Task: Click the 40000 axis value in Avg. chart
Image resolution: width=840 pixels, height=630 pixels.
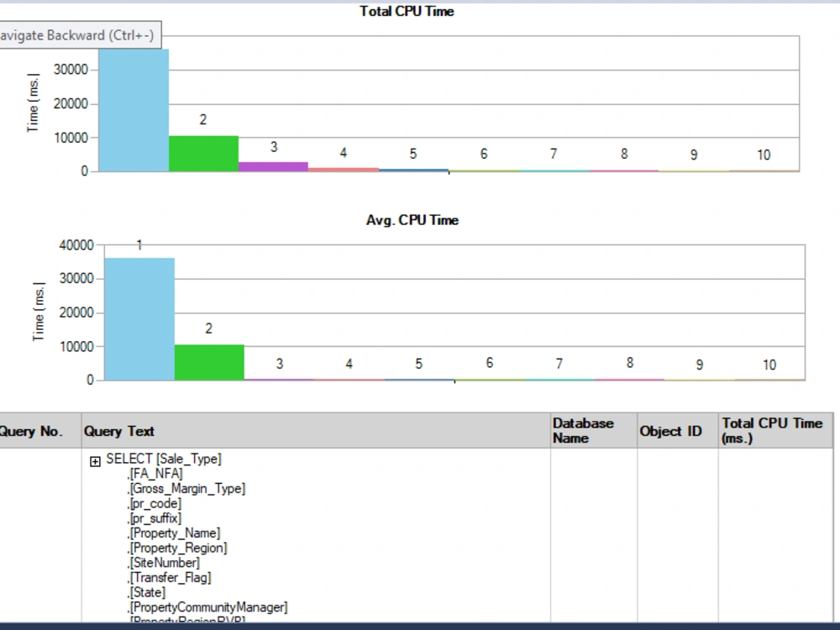Action: [x=76, y=245]
